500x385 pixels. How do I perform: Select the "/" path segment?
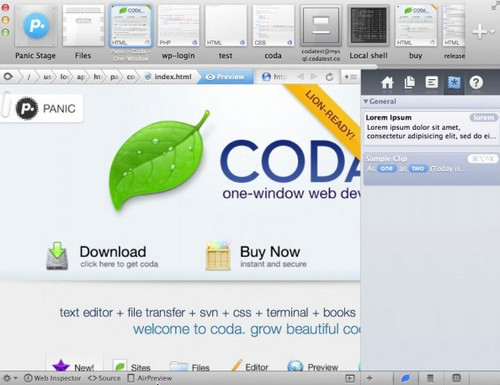pyautogui.click(x=29, y=77)
